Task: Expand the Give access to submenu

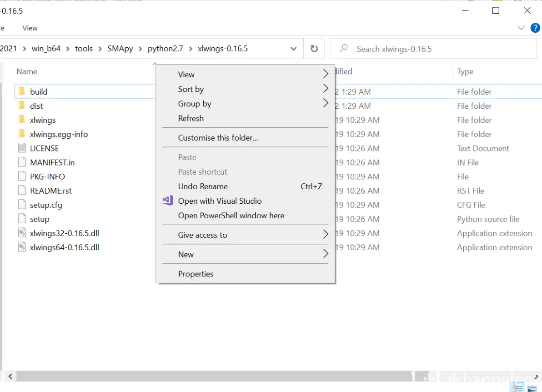Action: click(x=245, y=235)
